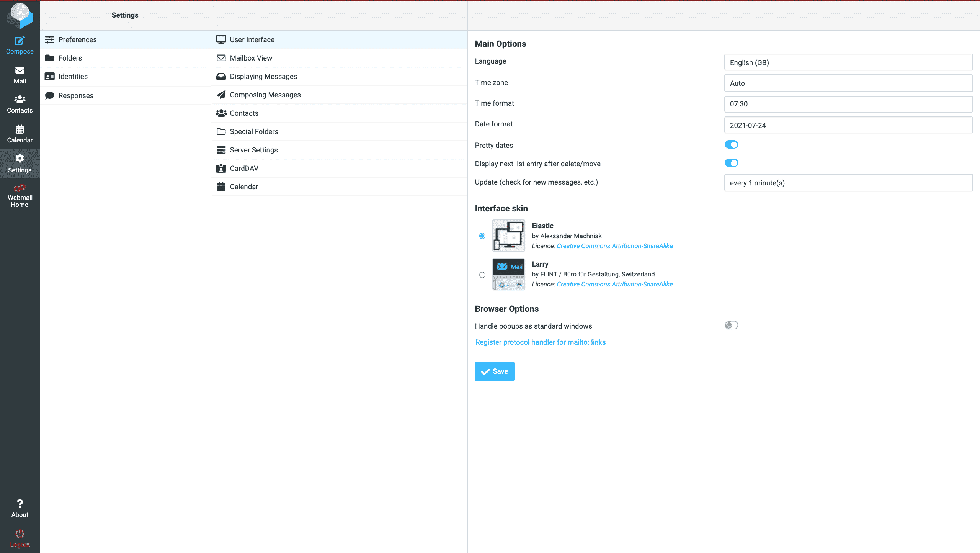The height and width of the screenshot is (553, 980).
Task: Open the Time format dropdown
Action: pos(848,104)
